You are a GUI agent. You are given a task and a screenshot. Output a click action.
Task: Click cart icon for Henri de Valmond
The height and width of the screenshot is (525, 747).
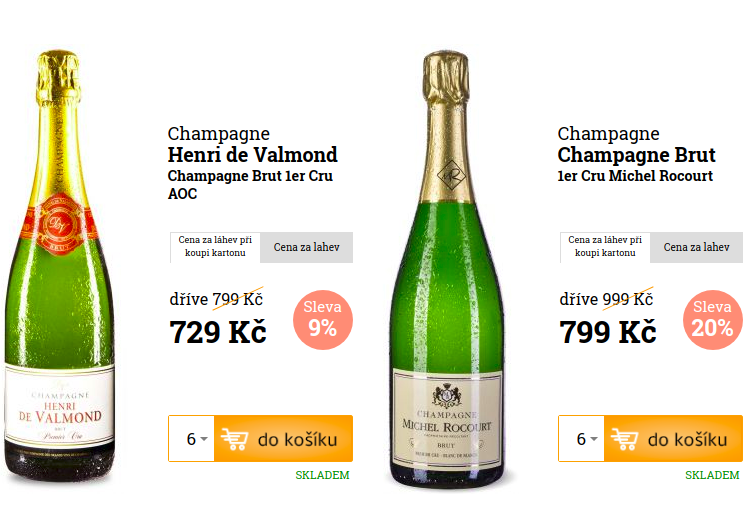pos(234,439)
